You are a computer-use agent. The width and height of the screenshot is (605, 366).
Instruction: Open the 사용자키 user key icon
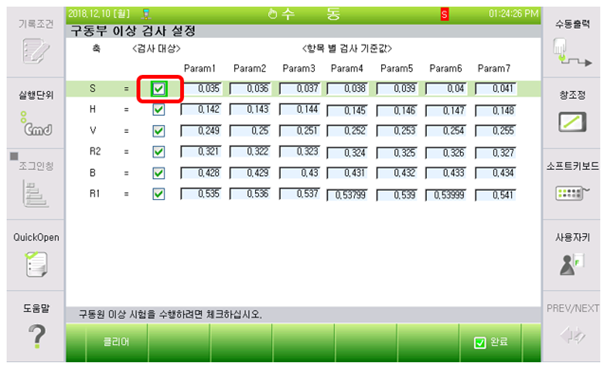572,264
